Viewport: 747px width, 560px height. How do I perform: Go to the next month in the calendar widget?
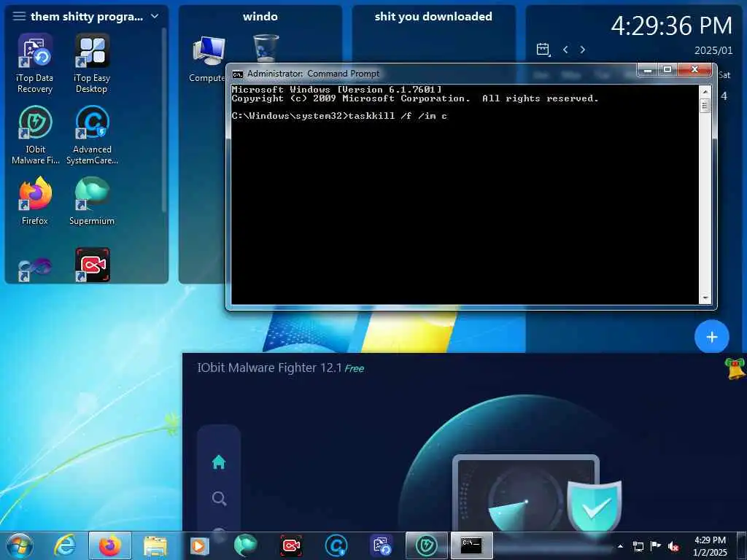[x=582, y=50]
